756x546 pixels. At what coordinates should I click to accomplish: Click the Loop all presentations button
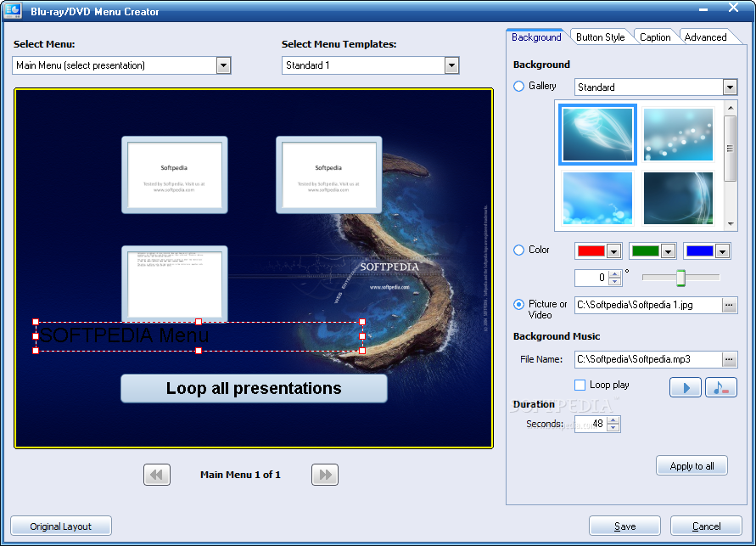point(254,388)
